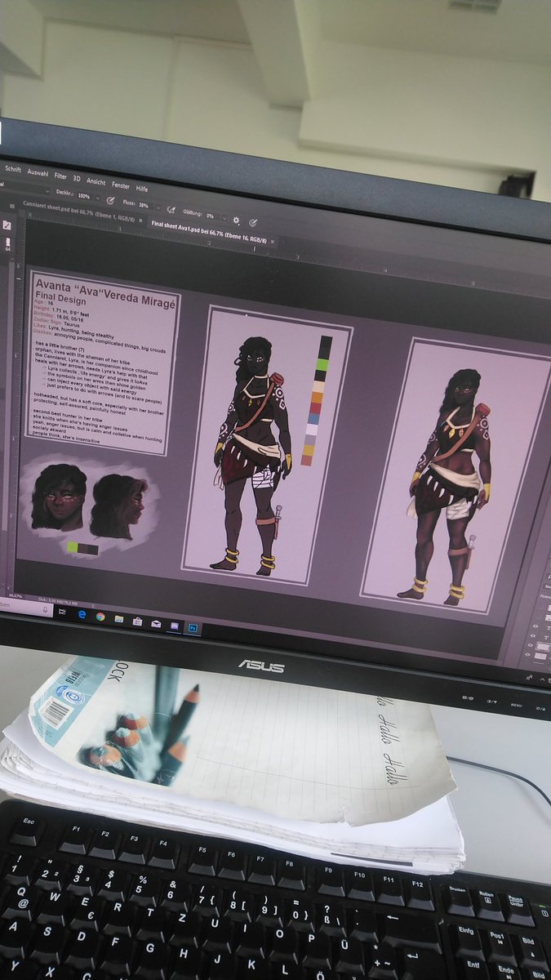The height and width of the screenshot is (980, 551).
Task: Hide the bottommost layer via its eye icon
Action: 527,654
